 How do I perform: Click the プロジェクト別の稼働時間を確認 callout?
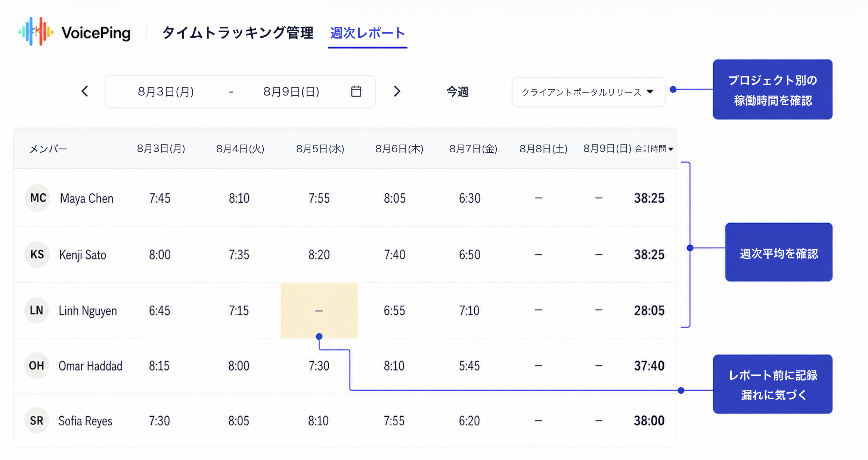click(x=772, y=90)
